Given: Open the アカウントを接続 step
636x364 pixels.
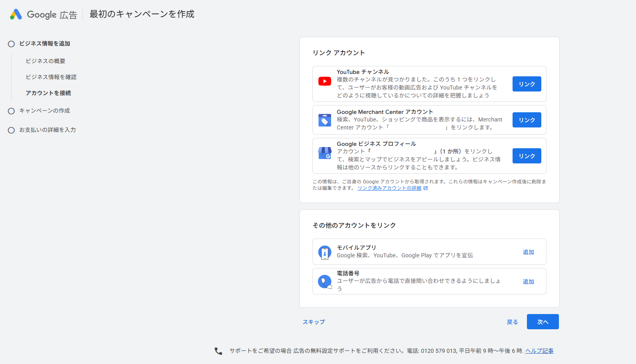Looking at the screenshot, I should (48, 93).
